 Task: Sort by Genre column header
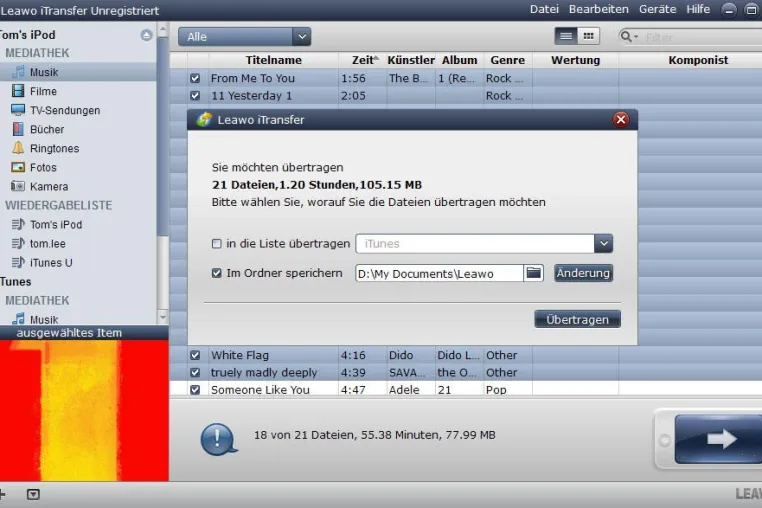click(507, 60)
